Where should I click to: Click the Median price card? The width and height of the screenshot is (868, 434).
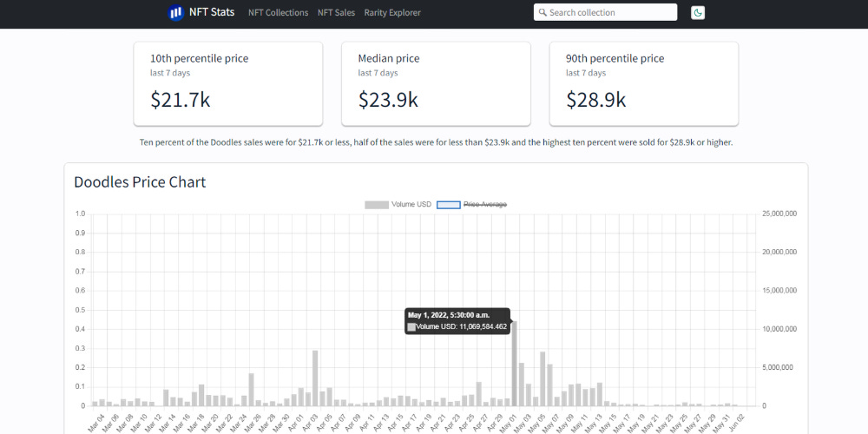pyautogui.click(x=436, y=83)
